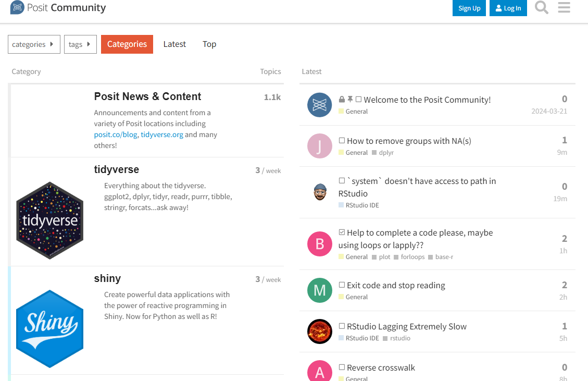
Task: Click the tidyverse hexagon logo
Action: 50,220
